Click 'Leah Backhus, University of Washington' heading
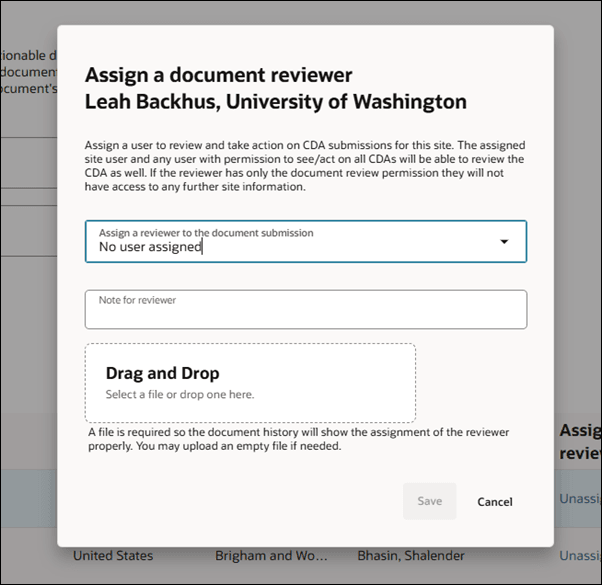Screen dimensions: 602x585 click(276, 102)
